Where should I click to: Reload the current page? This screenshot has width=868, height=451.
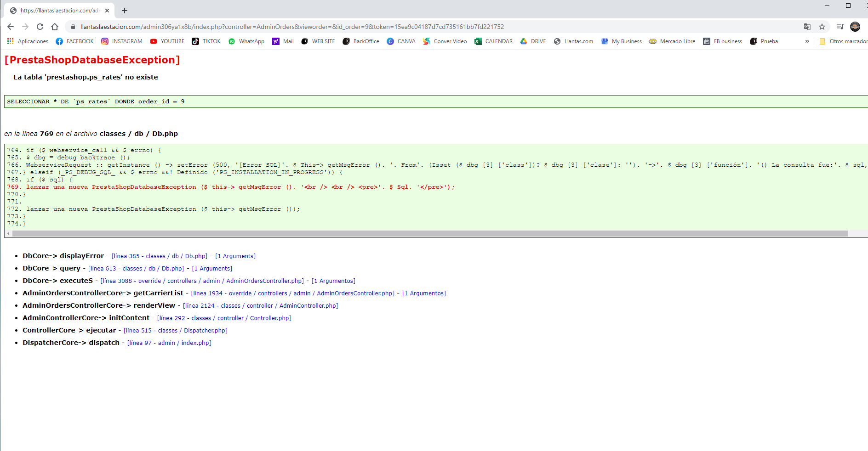(x=40, y=27)
